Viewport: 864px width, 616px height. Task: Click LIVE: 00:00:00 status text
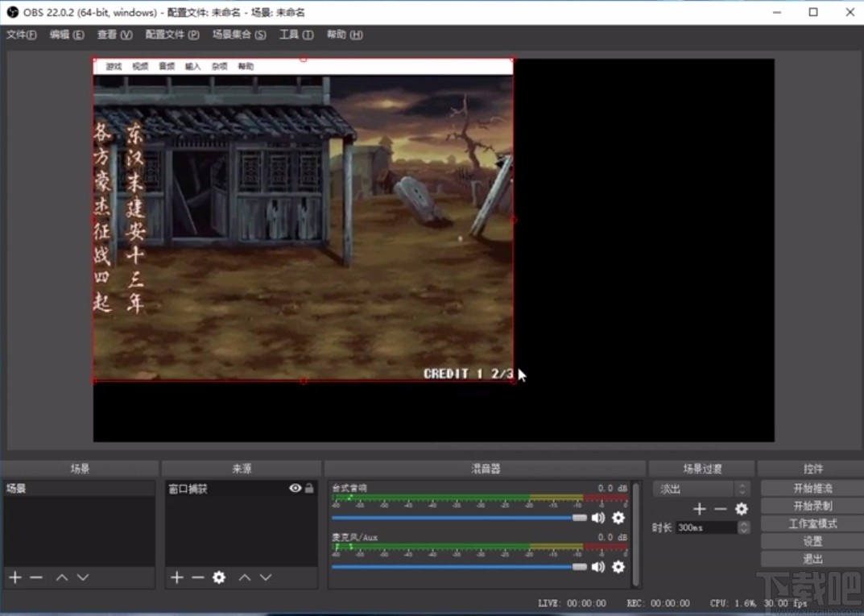pos(572,603)
